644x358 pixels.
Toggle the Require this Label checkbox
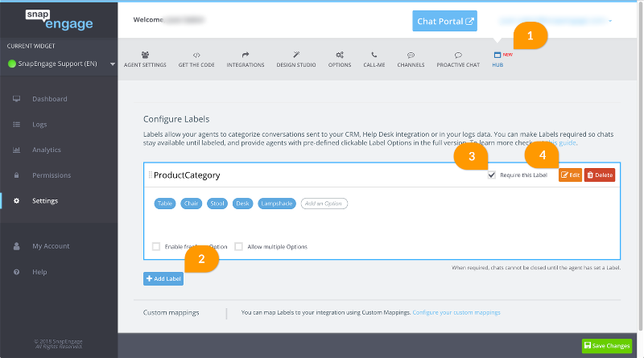(x=492, y=175)
